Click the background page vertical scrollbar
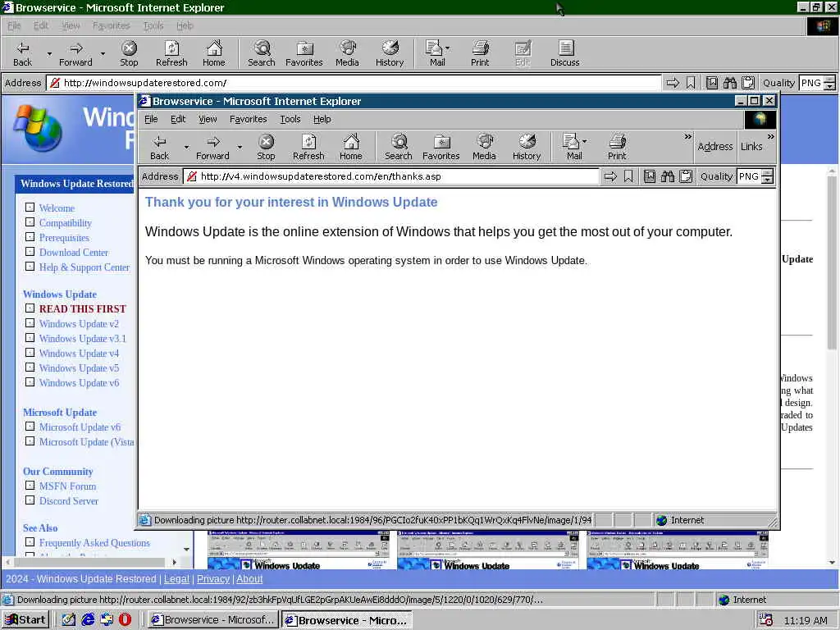The width and height of the screenshot is (840, 630). tap(832, 367)
